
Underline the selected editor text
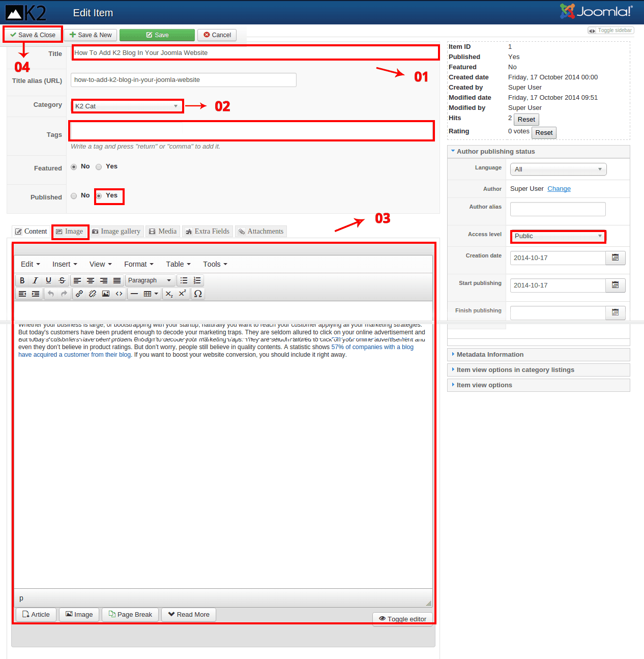point(49,280)
